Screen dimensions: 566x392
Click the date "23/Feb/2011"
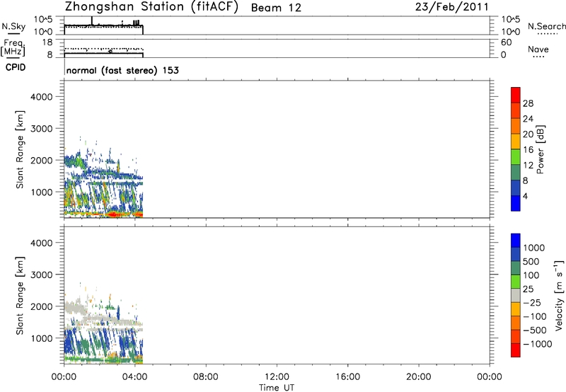[452, 7]
